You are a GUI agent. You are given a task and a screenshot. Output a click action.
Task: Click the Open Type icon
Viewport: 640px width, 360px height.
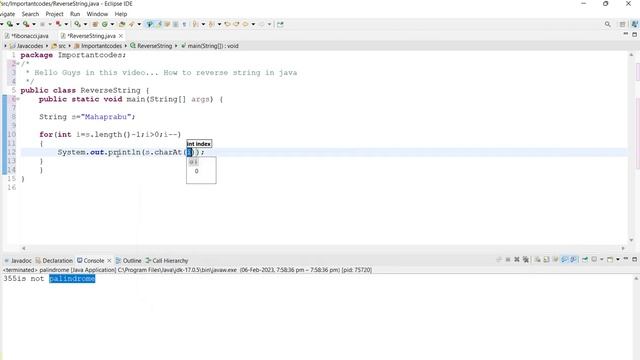point(122,24)
